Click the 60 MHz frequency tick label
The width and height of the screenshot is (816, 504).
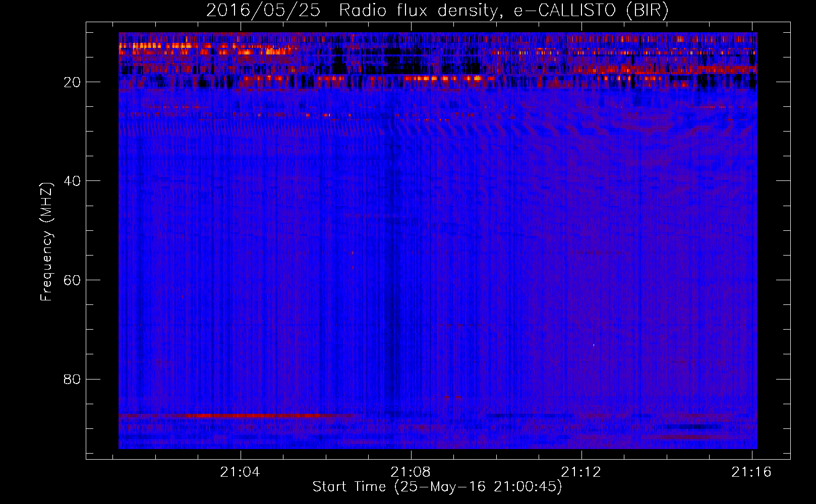[73, 280]
